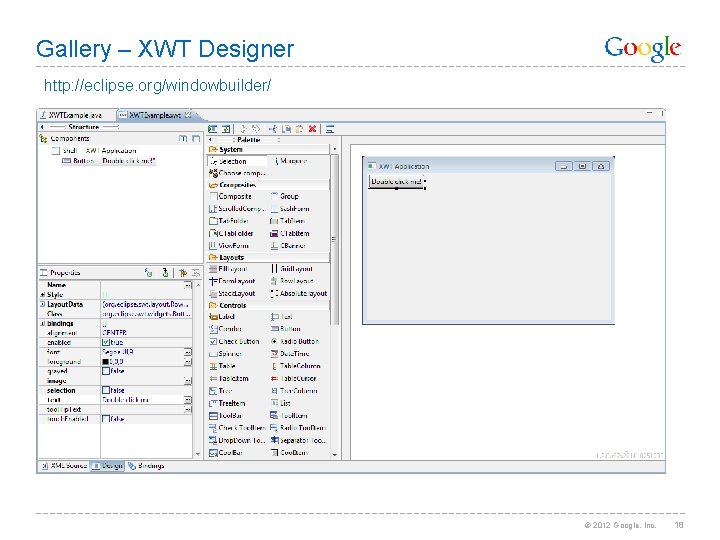Screen dimensions: 720x540
Task: Choose CTabFolder from the palette
Action: pyautogui.click(x=231, y=233)
